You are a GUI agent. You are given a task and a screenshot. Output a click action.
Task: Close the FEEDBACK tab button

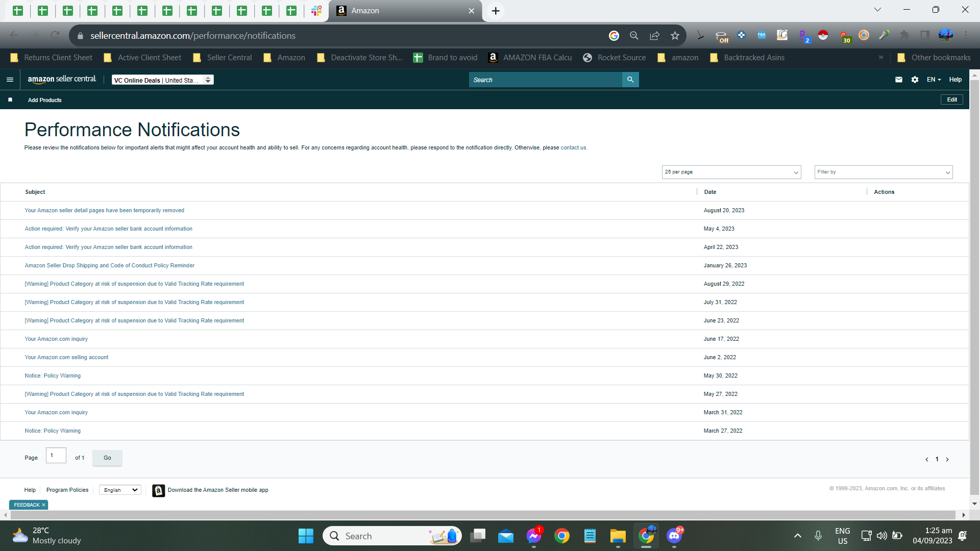(x=44, y=505)
